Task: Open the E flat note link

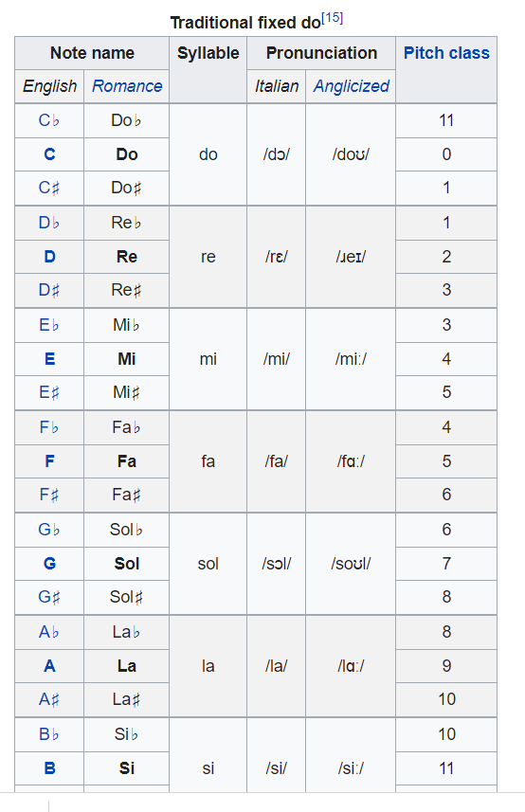Action: pos(49,325)
